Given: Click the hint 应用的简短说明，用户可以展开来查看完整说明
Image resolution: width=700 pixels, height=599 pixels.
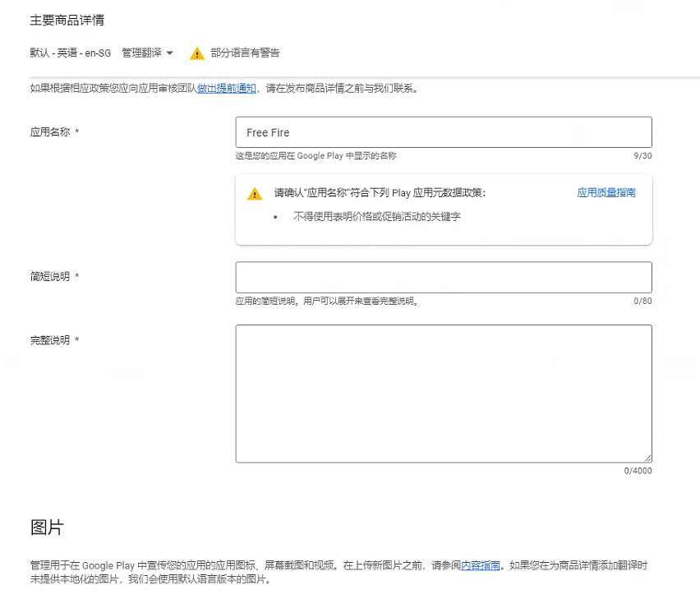Looking at the screenshot, I should (327, 302).
